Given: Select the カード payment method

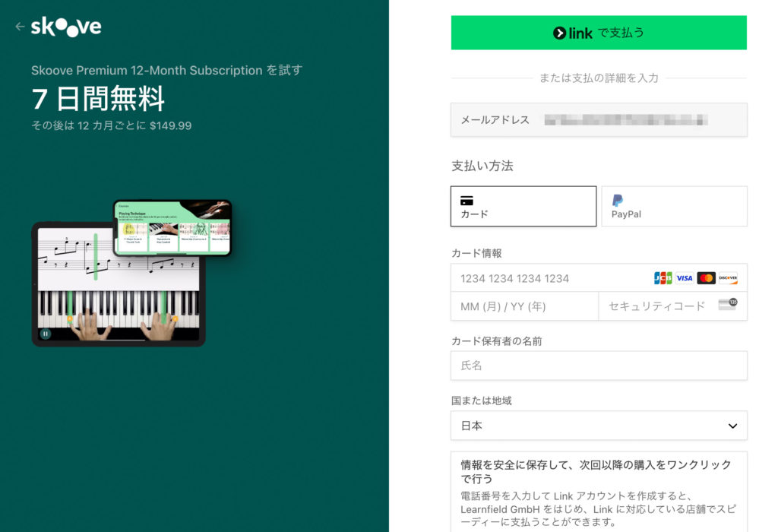Looking at the screenshot, I should click(523, 207).
